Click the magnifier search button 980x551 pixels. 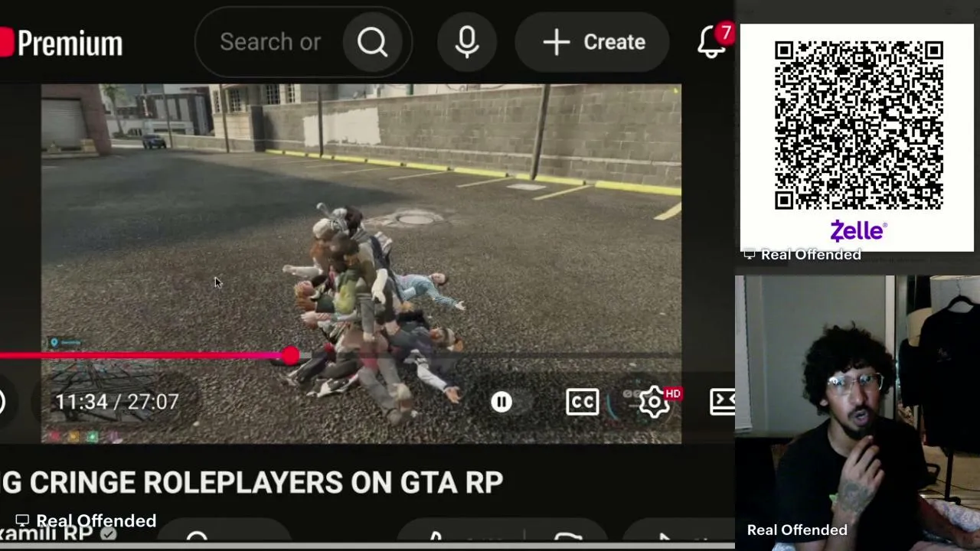point(373,42)
